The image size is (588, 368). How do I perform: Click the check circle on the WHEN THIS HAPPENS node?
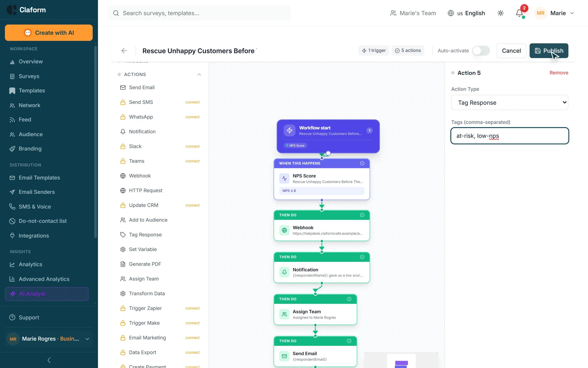click(x=362, y=163)
